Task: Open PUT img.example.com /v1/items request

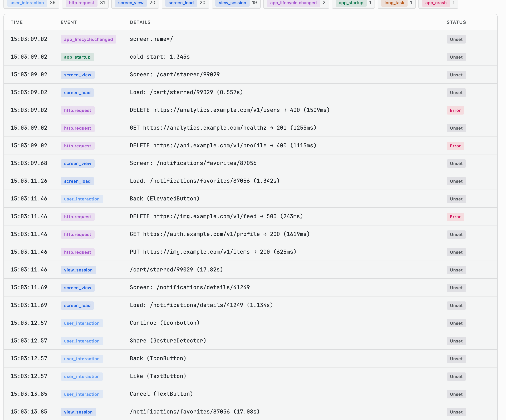Action: [250, 252]
